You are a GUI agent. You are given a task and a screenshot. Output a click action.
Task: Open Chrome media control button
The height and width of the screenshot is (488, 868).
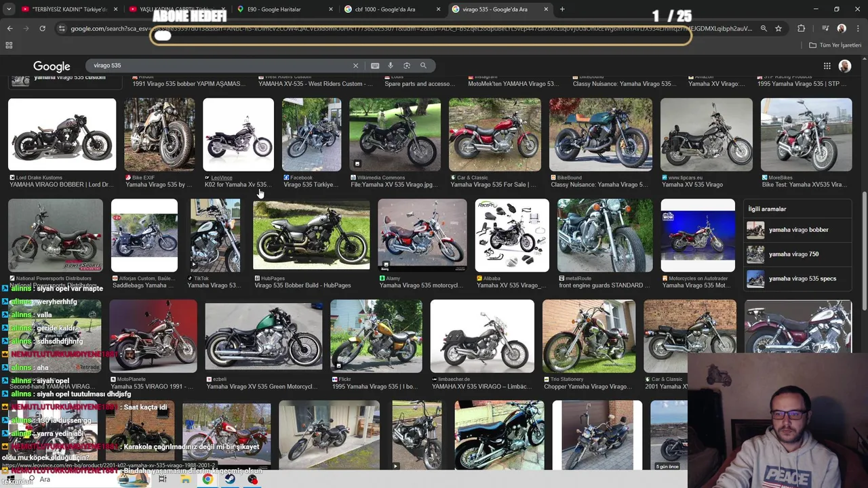point(825,28)
